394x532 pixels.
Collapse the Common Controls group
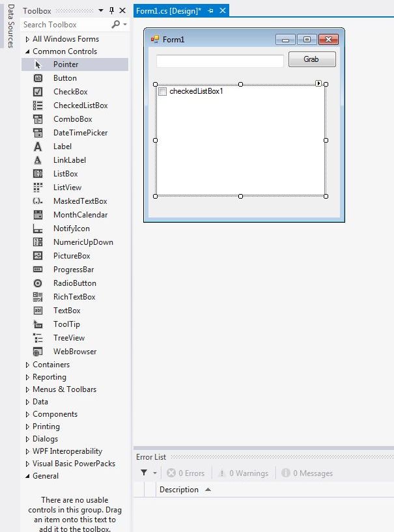[27, 51]
